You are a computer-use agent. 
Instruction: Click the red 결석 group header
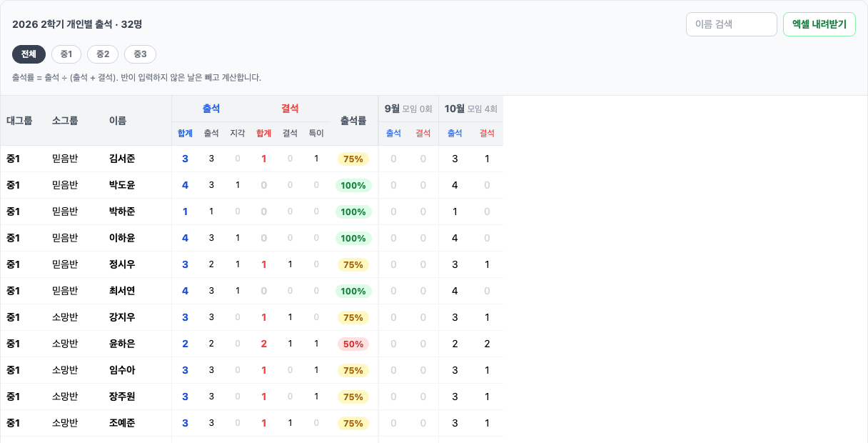(x=290, y=109)
